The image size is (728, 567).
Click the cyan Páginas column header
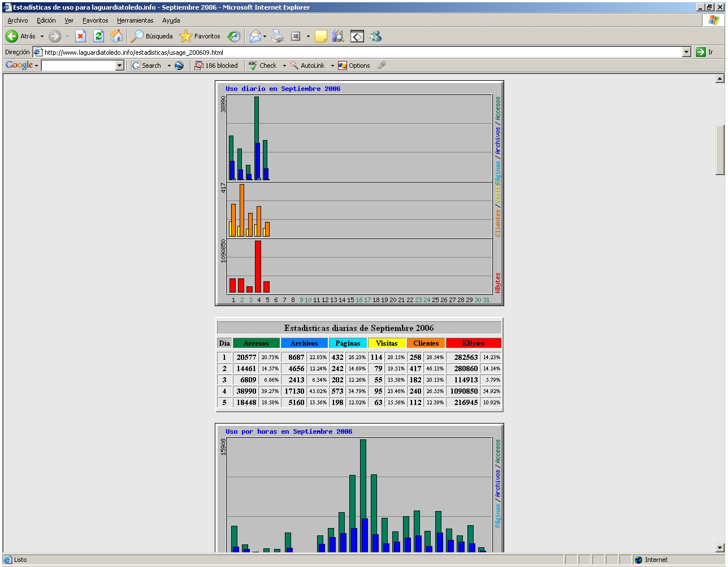pyautogui.click(x=348, y=343)
